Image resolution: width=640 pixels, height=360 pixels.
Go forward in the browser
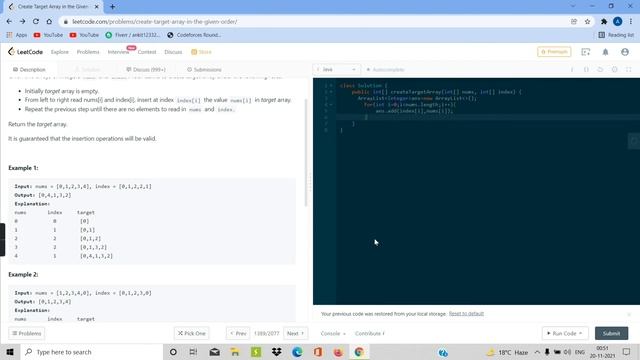(22, 22)
